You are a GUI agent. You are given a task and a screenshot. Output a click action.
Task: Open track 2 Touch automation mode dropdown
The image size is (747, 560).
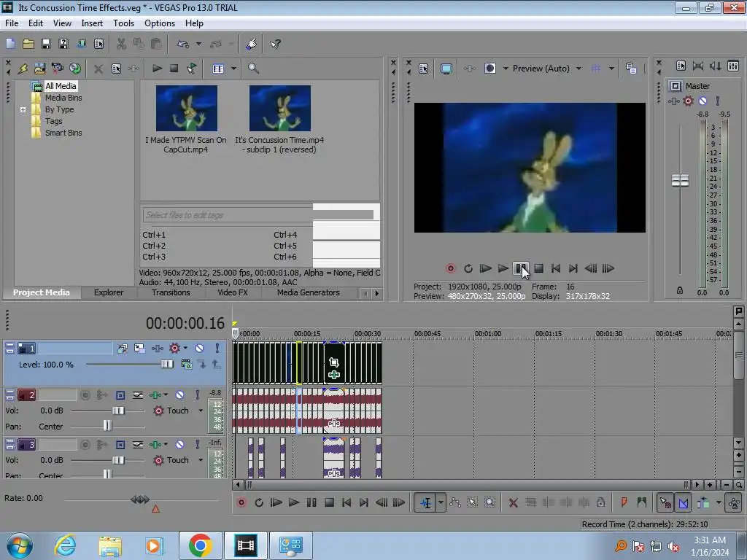tap(201, 411)
